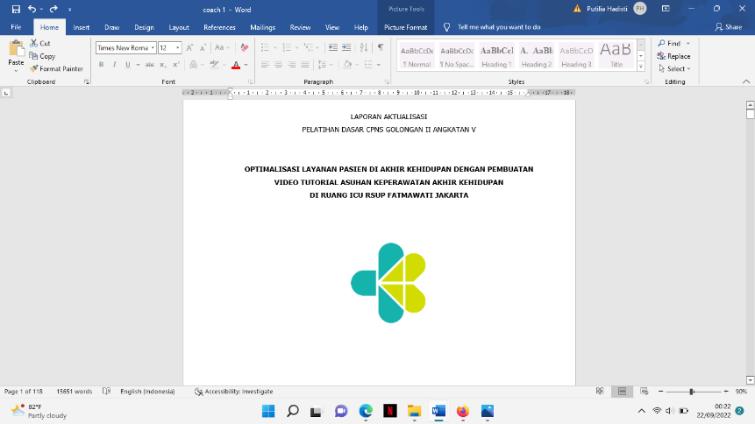
Task: Toggle Bold formatting
Action: tap(101, 64)
